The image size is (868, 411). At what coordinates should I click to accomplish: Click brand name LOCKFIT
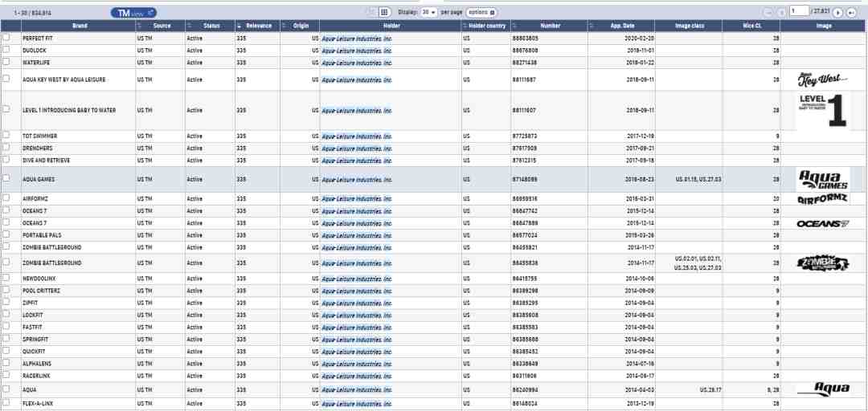click(x=33, y=315)
